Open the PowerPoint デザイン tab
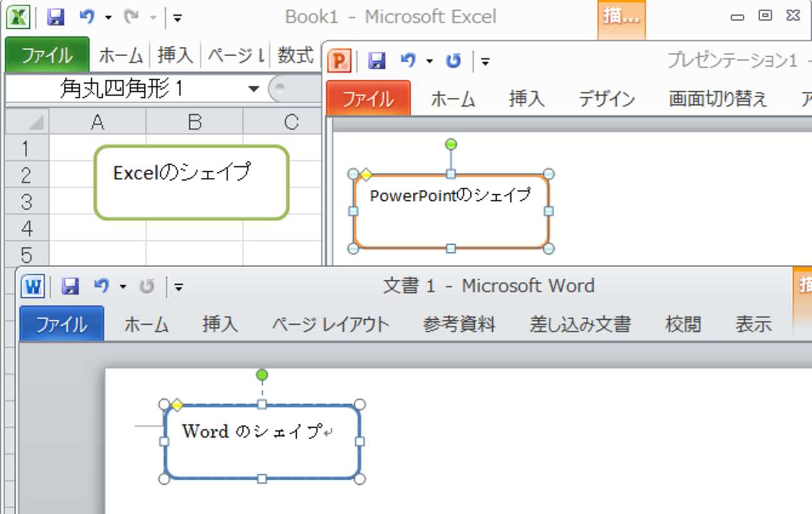 tap(607, 99)
